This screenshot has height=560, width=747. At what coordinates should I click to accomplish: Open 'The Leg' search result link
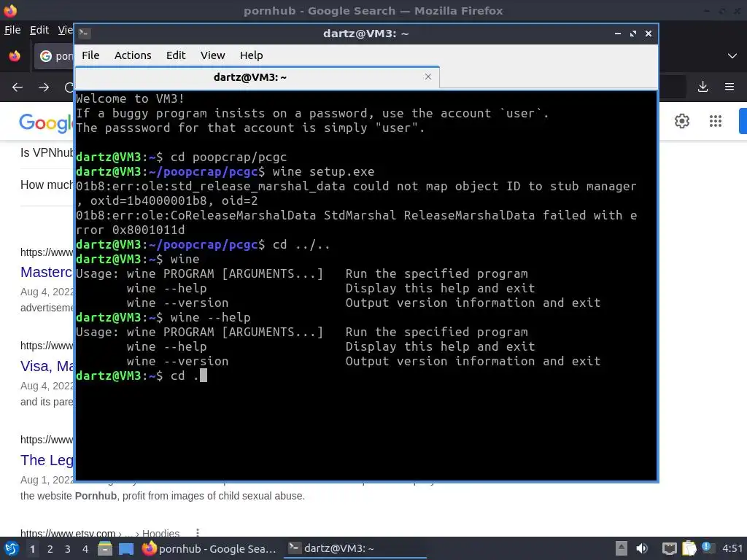[x=47, y=460]
